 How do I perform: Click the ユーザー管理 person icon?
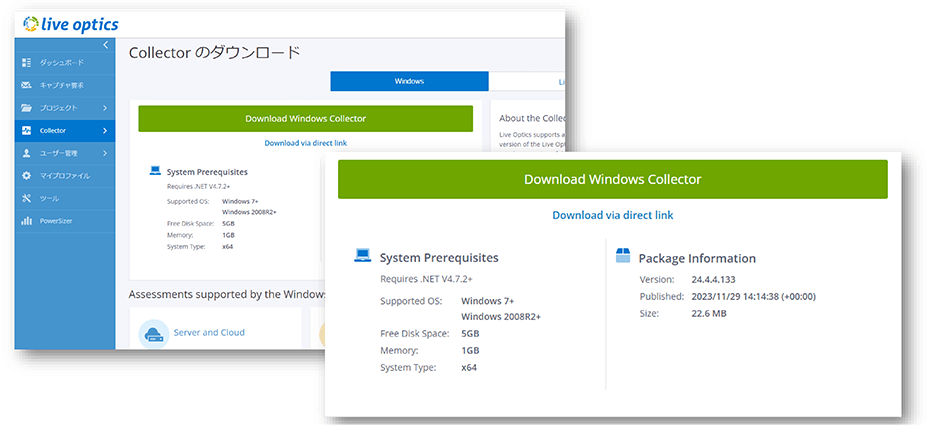pos(27,153)
